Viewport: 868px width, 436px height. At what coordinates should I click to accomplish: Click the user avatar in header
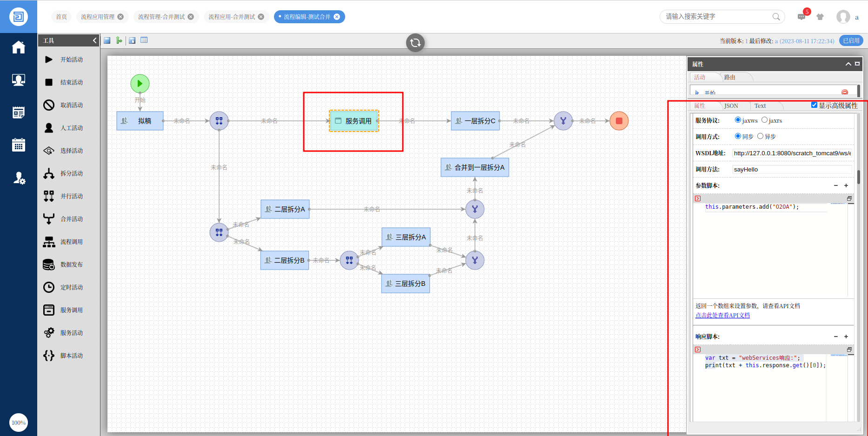[x=843, y=17]
